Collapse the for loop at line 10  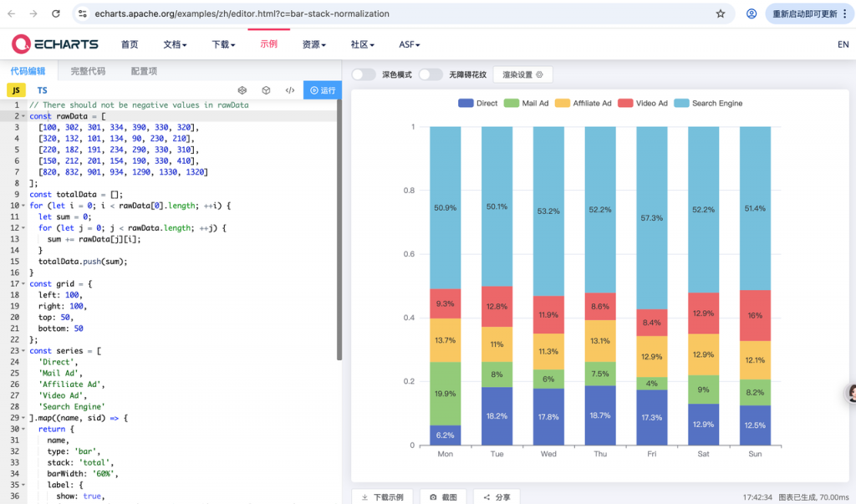coord(23,206)
